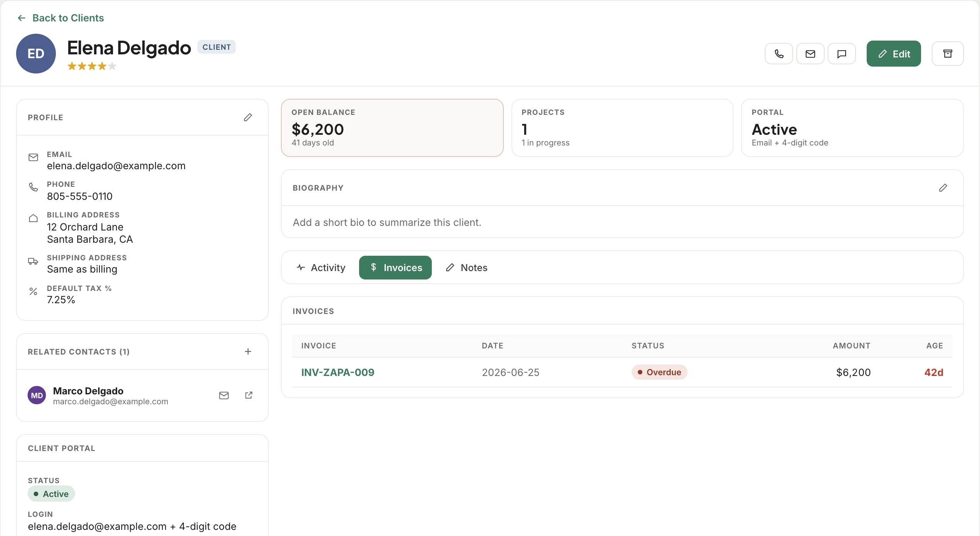Click the portal login email text
Viewport: 980px width, 536px height.
132,526
